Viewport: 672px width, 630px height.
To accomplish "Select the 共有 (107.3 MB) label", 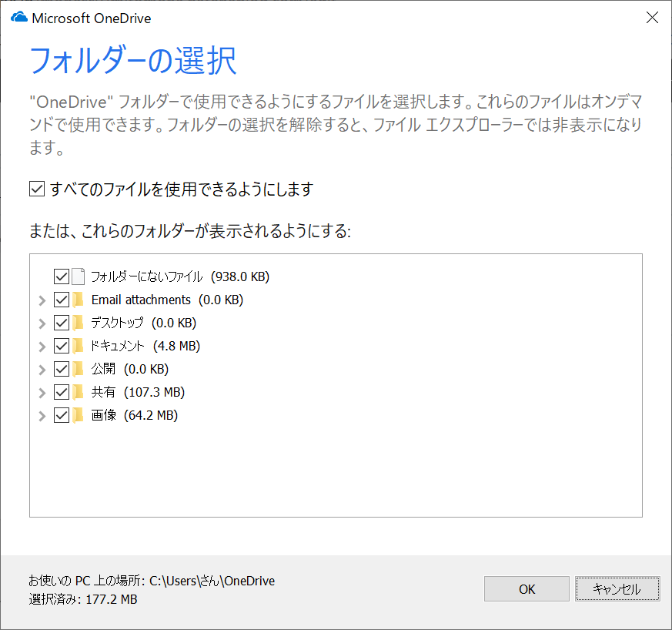I will [x=138, y=393].
